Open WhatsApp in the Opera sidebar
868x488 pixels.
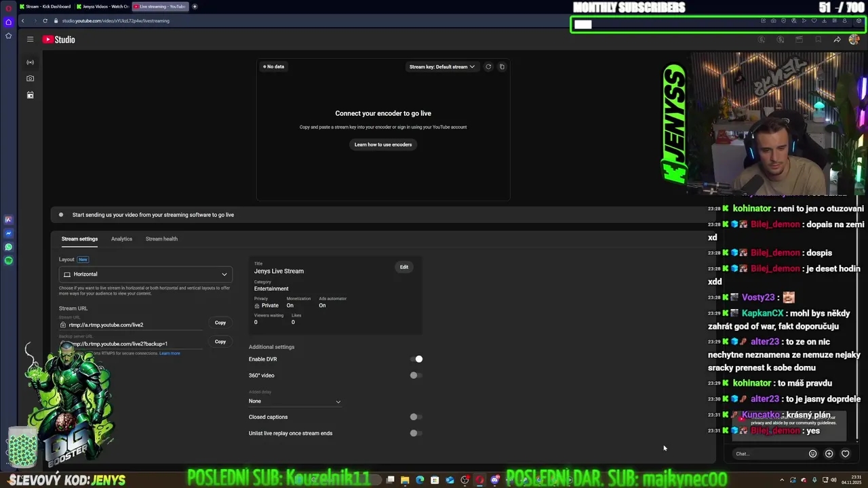coord(8,247)
